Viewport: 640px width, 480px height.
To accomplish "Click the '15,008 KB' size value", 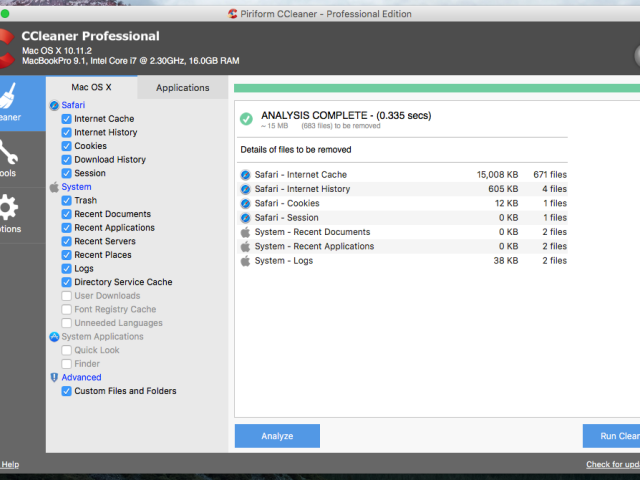I will tap(497, 175).
